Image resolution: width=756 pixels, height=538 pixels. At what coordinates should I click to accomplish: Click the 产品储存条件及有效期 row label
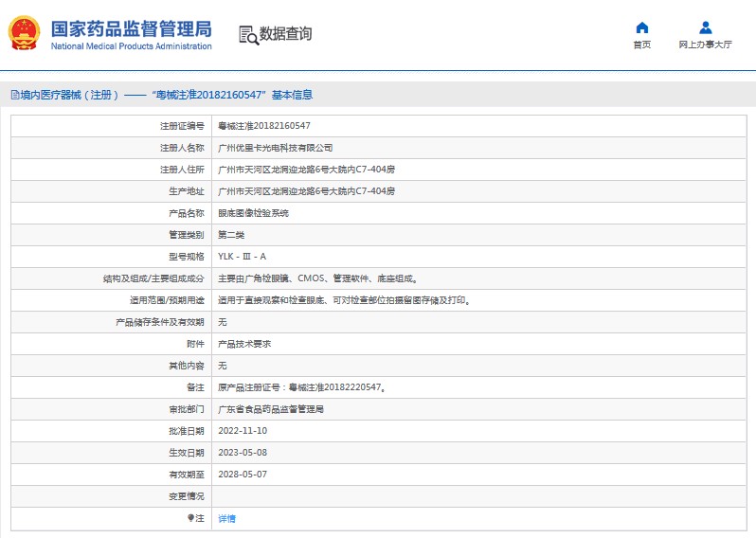click(x=160, y=322)
